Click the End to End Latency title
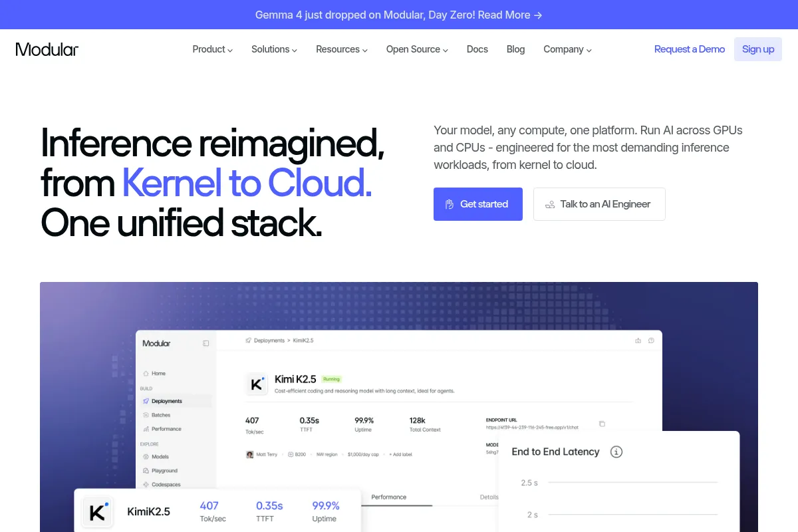 (x=555, y=452)
